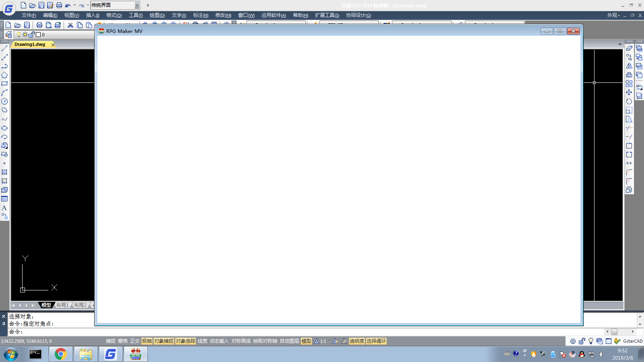Switch to the 模型 model tab
Screen dimensions: 644x362
coord(46,305)
